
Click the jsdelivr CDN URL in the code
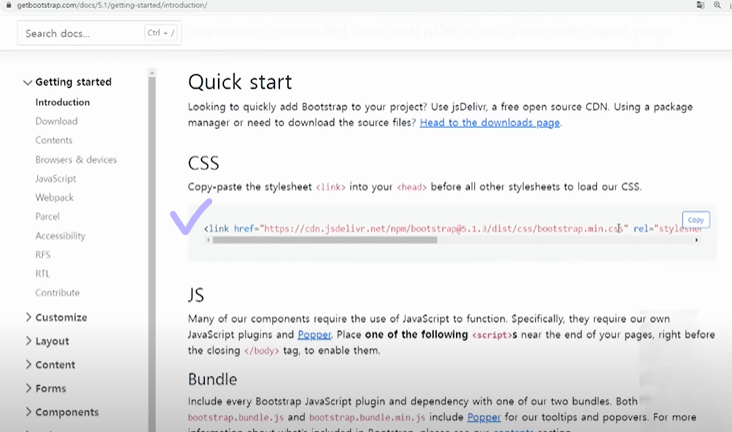point(444,229)
